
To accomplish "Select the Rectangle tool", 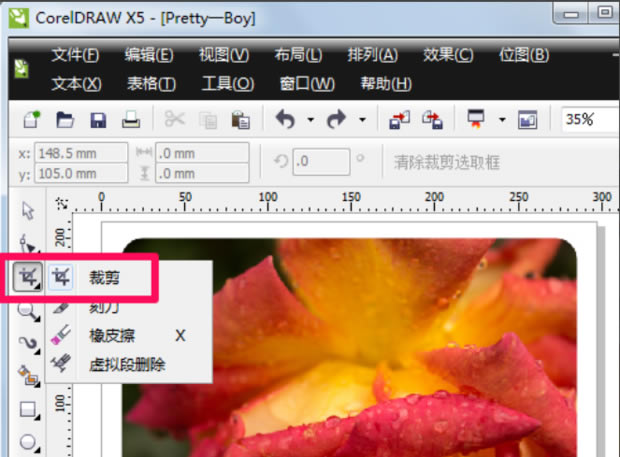I will (28, 410).
